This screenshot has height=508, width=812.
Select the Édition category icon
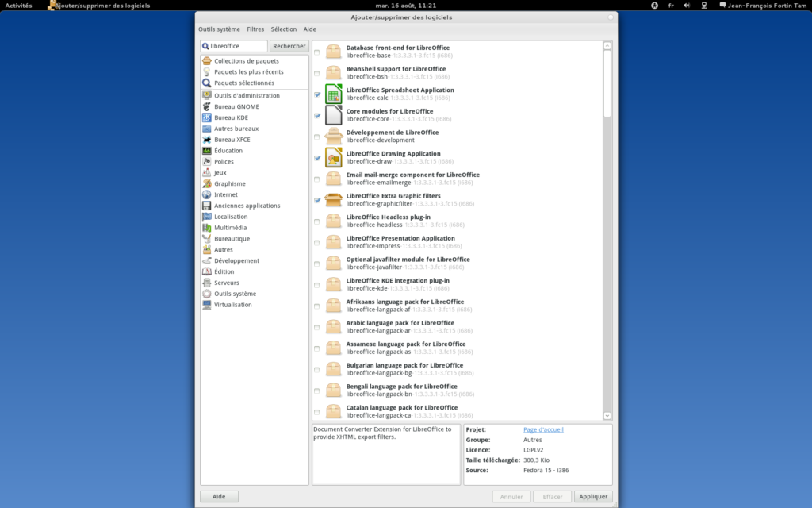[207, 271]
